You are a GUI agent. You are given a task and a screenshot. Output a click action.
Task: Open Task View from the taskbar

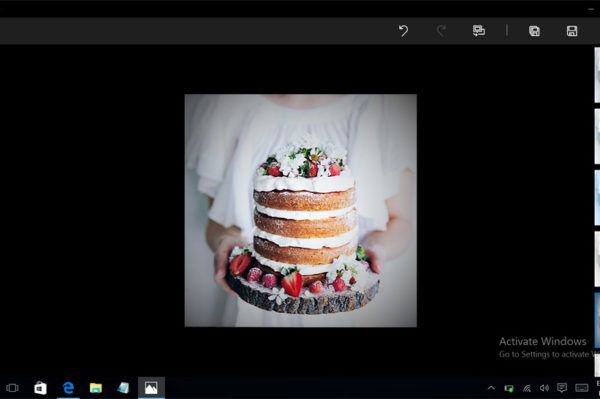click(x=12, y=388)
